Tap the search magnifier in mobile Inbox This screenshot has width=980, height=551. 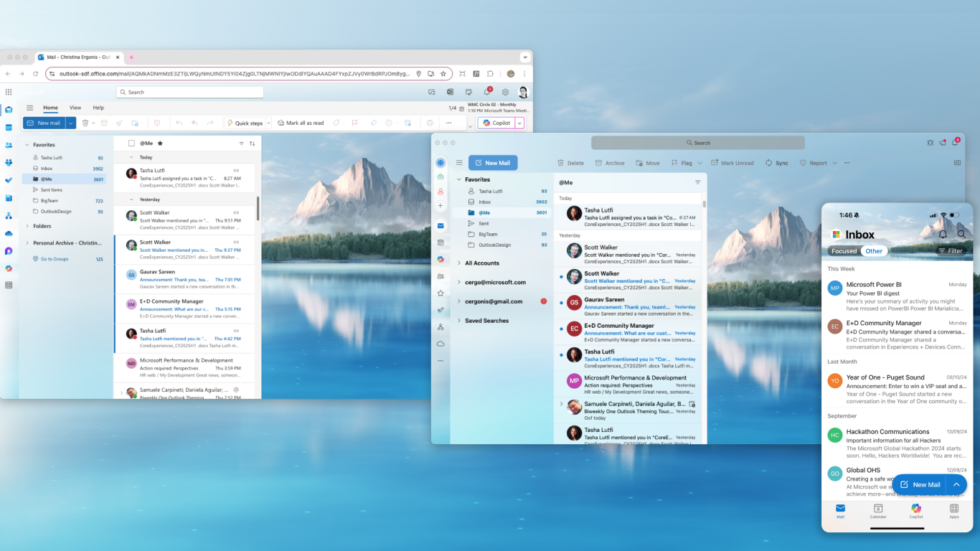tap(961, 234)
